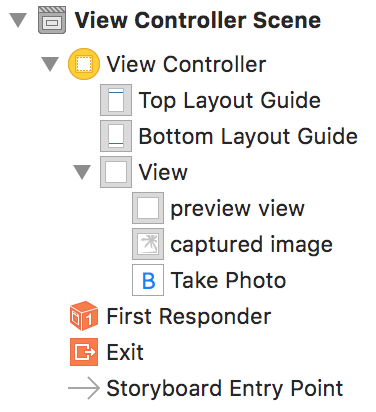
Task: Select the Bottom Layout Guide item
Action: pyautogui.click(x=248, y=136)
